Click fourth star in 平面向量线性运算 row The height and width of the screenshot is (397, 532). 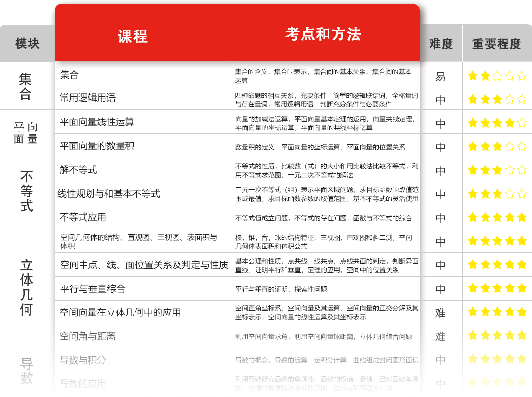[x=510, y=123]
